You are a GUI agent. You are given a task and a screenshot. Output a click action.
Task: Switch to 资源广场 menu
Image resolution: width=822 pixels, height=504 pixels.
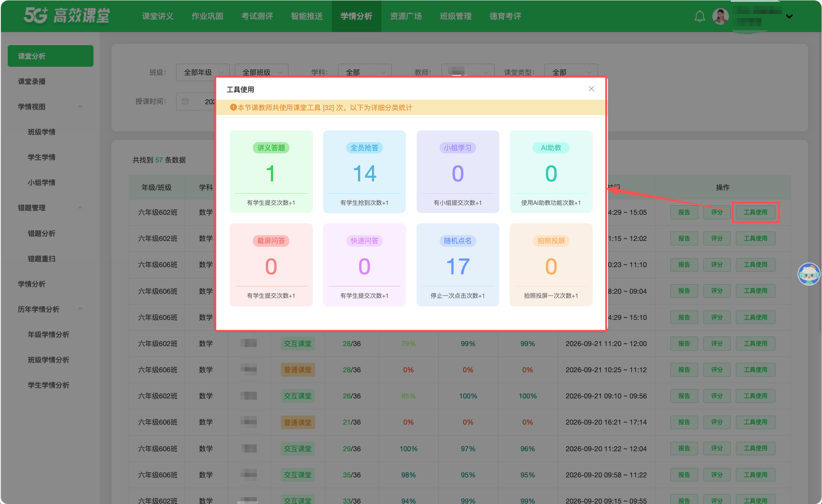(x=406, y=16)
